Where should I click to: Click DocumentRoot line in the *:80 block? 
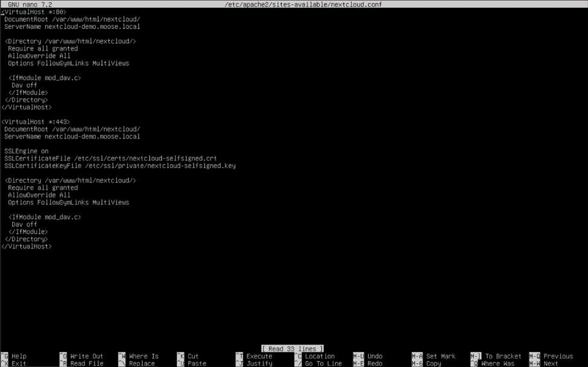pos(72,19)
